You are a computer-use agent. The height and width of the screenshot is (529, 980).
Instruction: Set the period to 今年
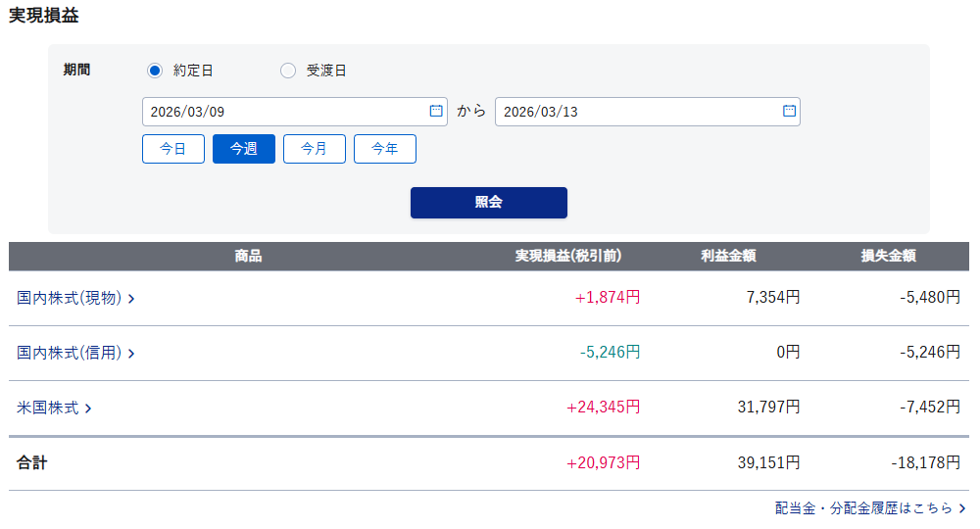[x=385, y=149]
